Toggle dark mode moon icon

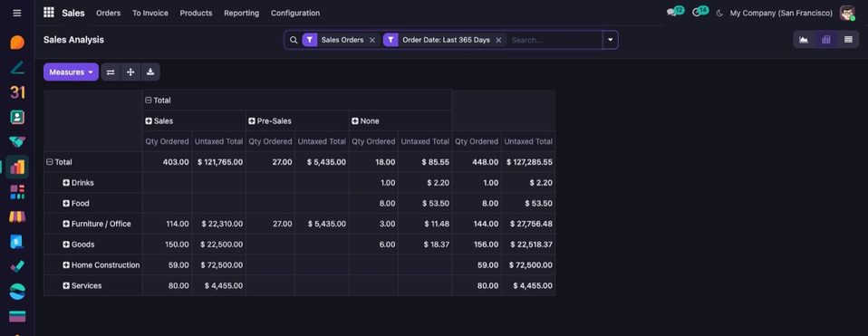719,13
